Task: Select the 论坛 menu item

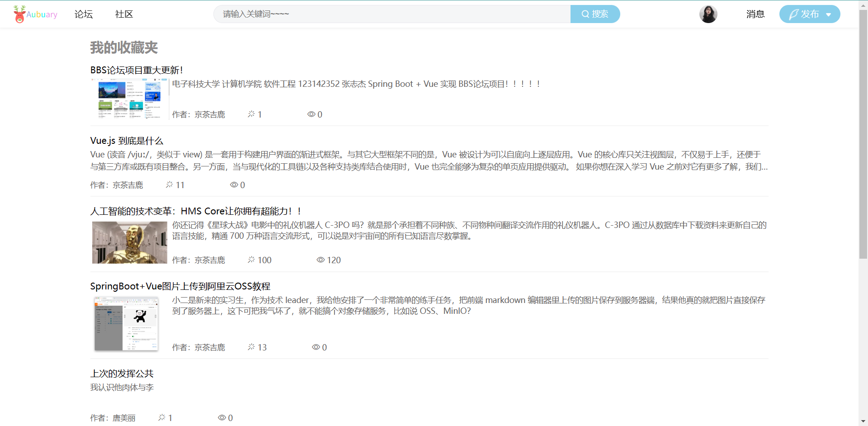Action: 83,14
